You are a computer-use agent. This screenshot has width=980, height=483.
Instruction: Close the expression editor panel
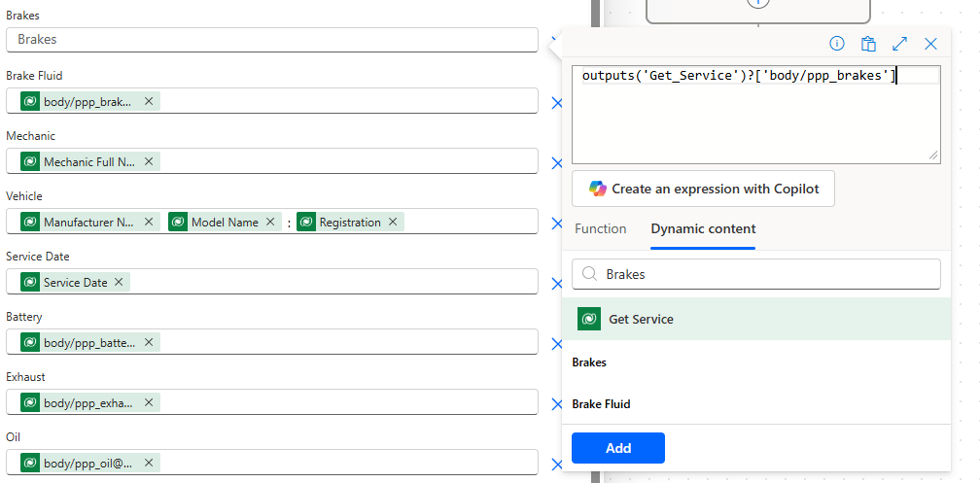pos(930,44)
